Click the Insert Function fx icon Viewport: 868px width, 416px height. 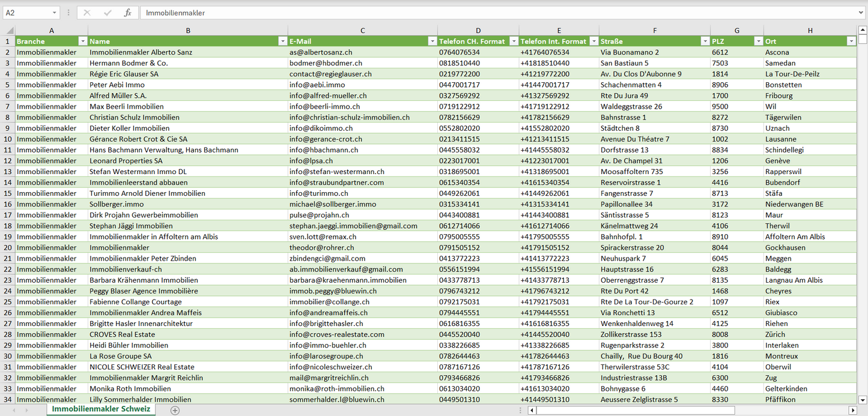coord(127,13)
